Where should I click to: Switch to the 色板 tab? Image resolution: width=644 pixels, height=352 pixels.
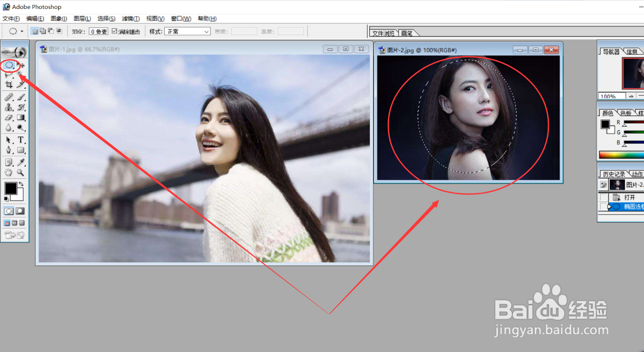(x=626, y=113)
